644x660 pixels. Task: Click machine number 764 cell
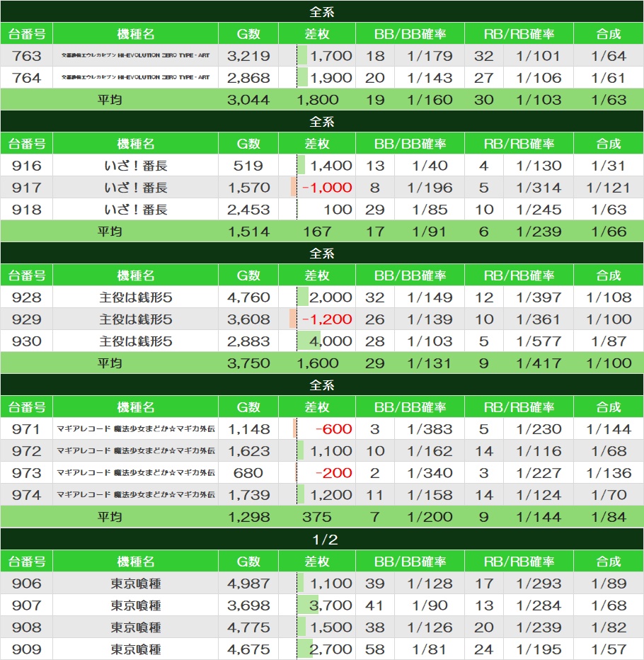pyautogui.click(x=26, y=77)
